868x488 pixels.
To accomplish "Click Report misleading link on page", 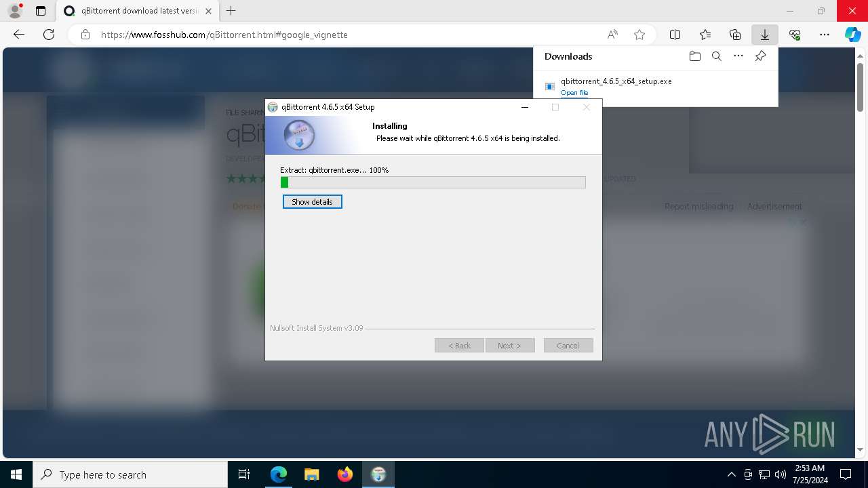I will pos(699,206).
